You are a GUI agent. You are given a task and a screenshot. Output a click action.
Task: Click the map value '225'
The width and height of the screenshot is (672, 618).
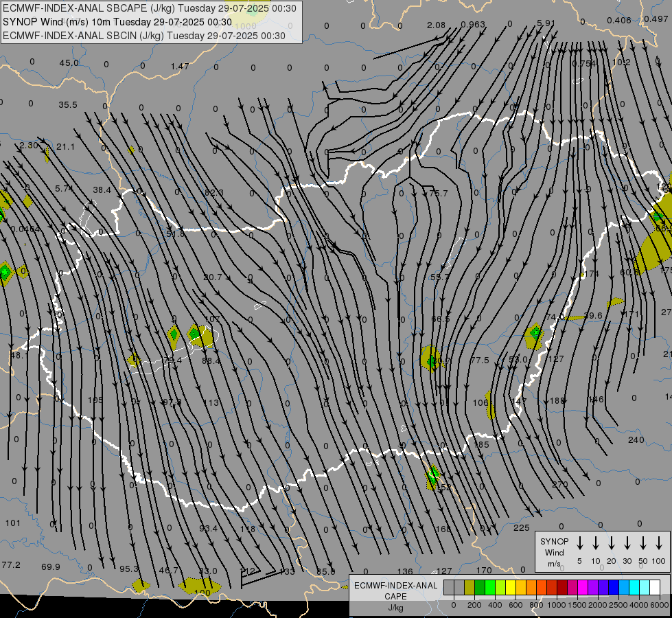click(x=522, y=527)
